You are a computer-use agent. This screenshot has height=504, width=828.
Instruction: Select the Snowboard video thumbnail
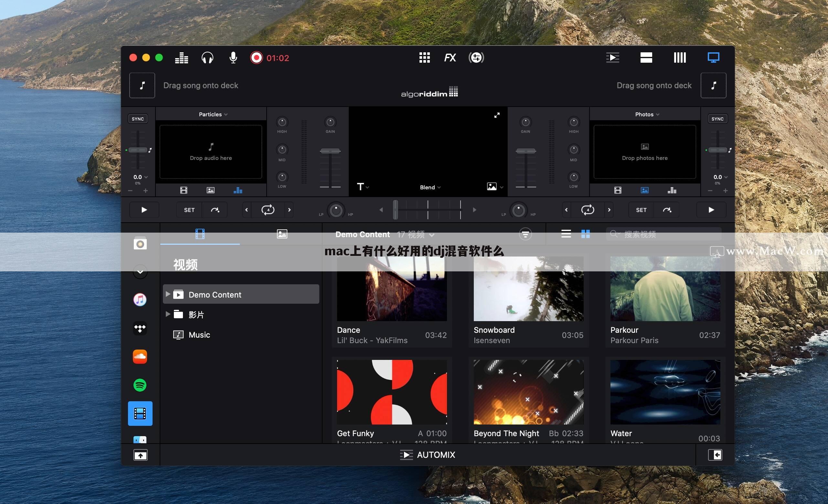(529, 289)
